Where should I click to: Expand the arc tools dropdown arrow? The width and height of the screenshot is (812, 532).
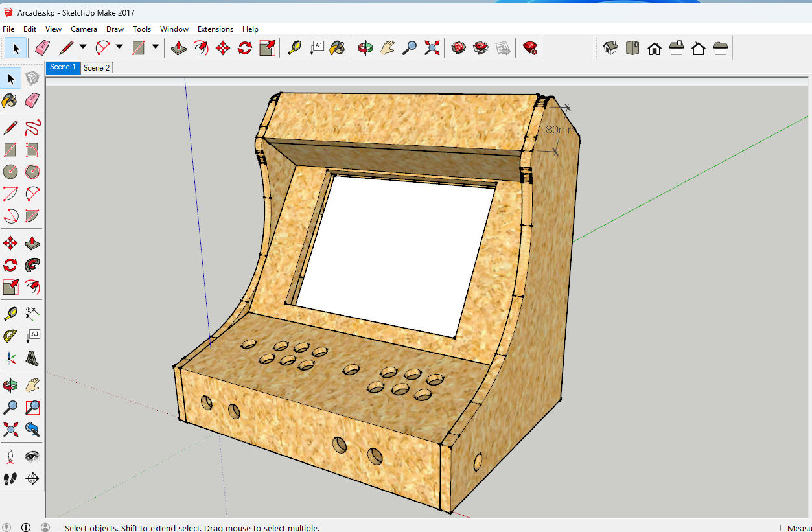click(119, 47)
